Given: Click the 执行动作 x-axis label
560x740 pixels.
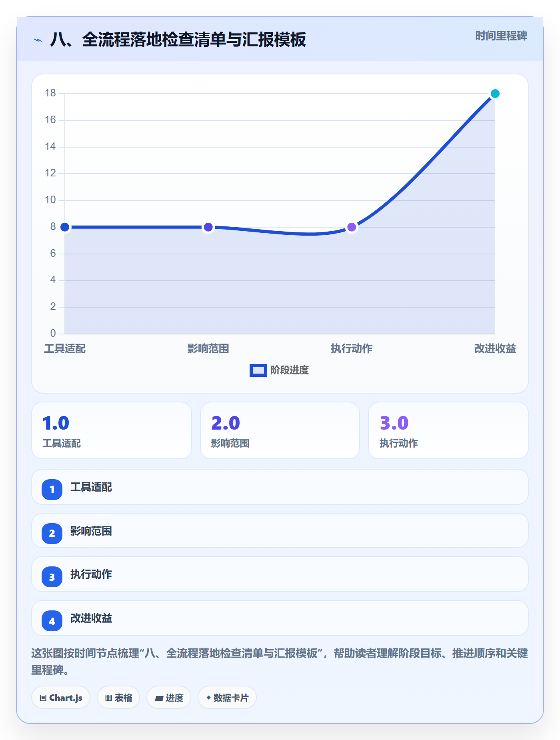Looking at the screenshot, I should pyautogui.click(x=352, y=349).
